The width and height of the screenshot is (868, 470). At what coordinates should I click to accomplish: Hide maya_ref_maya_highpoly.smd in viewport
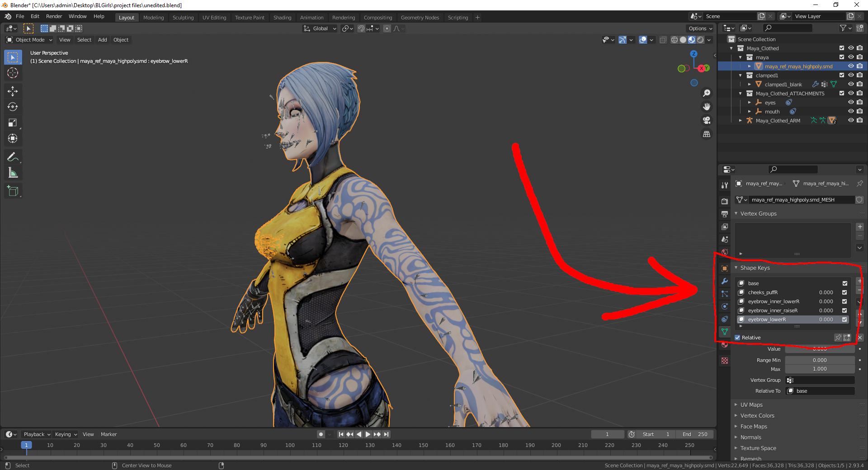pos(851,66)
